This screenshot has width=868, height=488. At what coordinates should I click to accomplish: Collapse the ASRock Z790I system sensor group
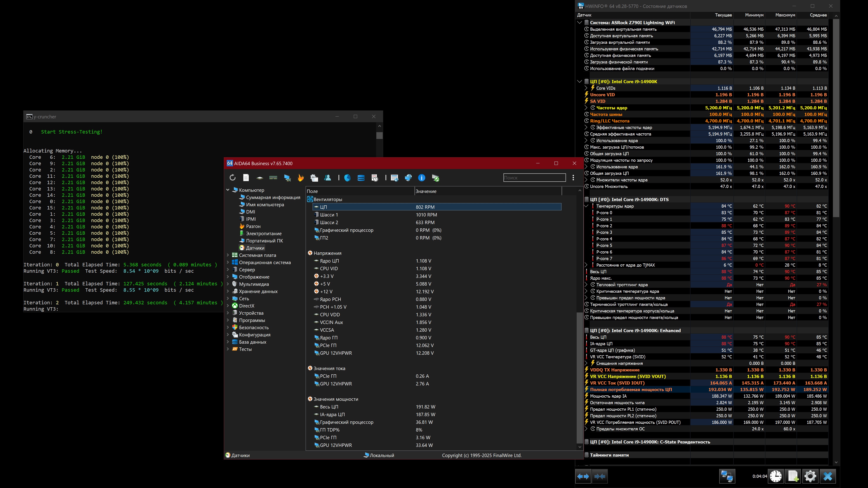(x=580, y=23)
